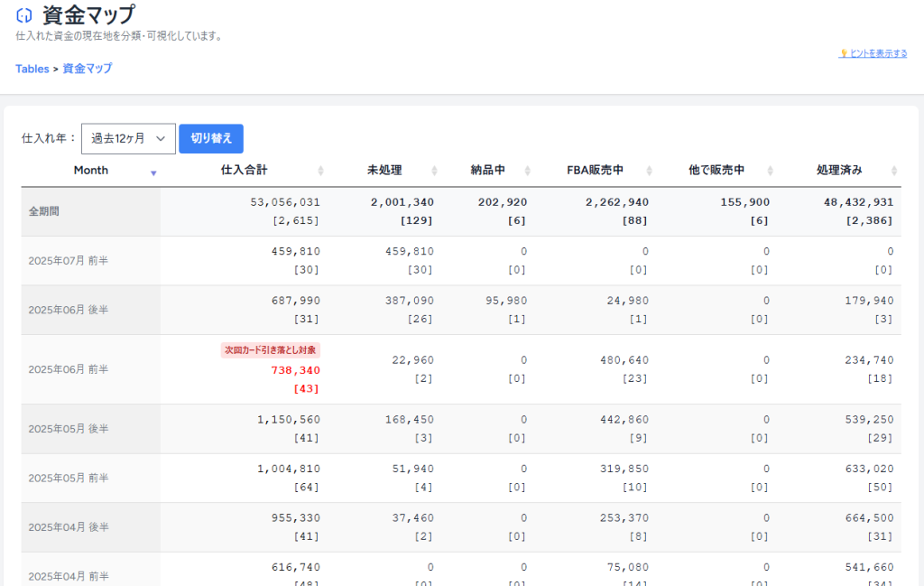Click sort arrows on 仕入合計 column

pos(320,171)
